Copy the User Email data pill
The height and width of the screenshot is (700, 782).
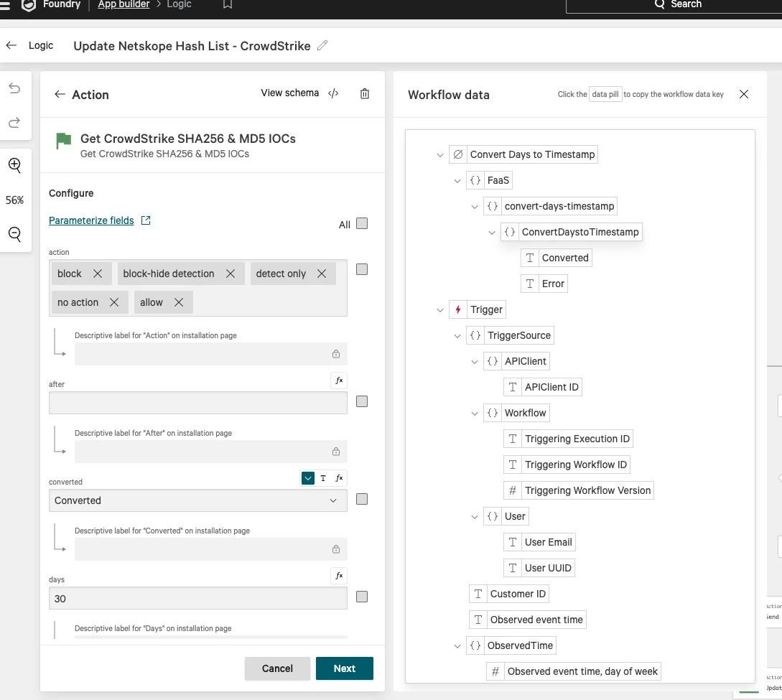pos(539,542)
